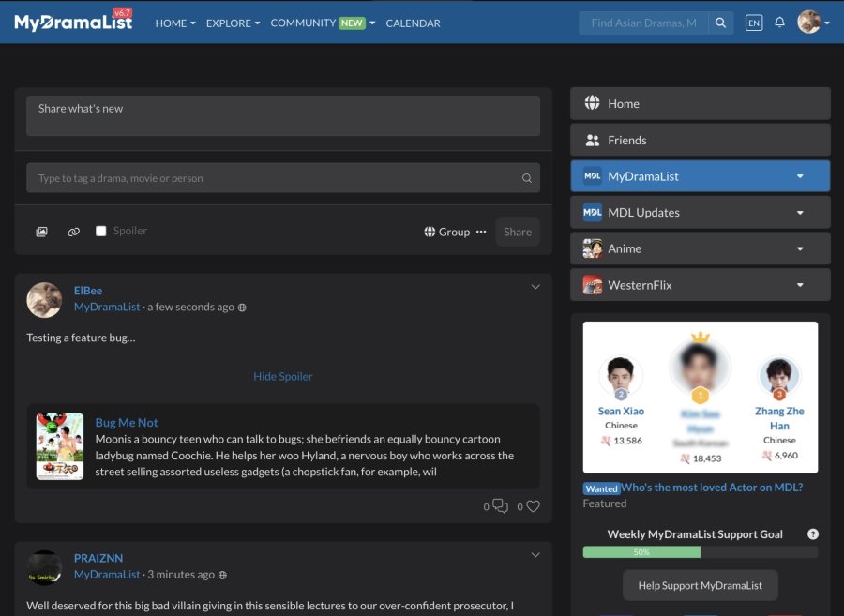
Task: Click Help Support MyDramaList button
Action: click(x=700, y=585)
